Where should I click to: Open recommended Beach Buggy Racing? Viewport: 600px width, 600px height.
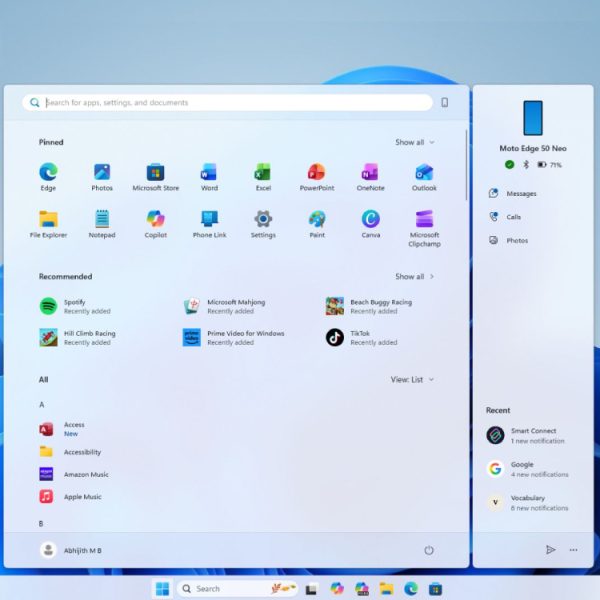[x=368, y=307]
